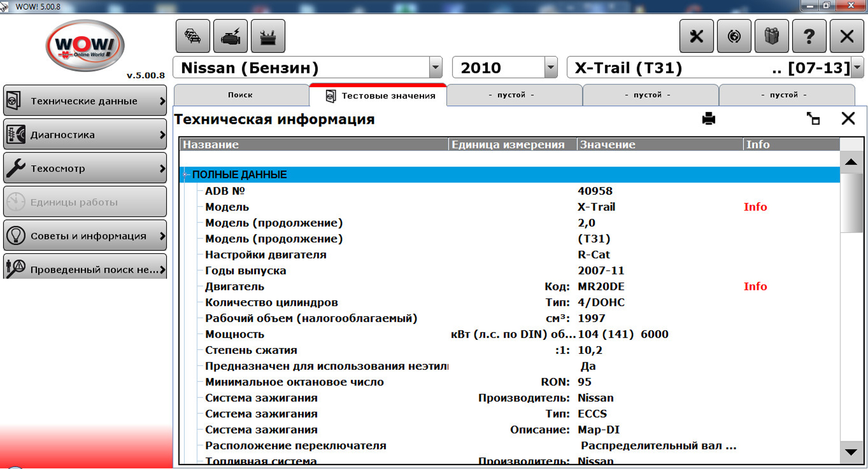868x469 pixels.
Task: Open settings with crossed wrench-screwdriver icon
Action: click(x=696, y=36)
